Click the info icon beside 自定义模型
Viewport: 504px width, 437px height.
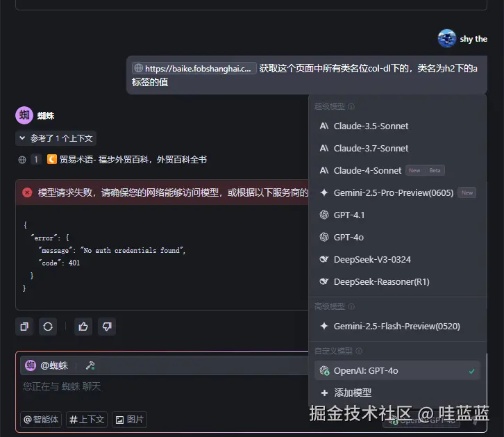(359, 352)
